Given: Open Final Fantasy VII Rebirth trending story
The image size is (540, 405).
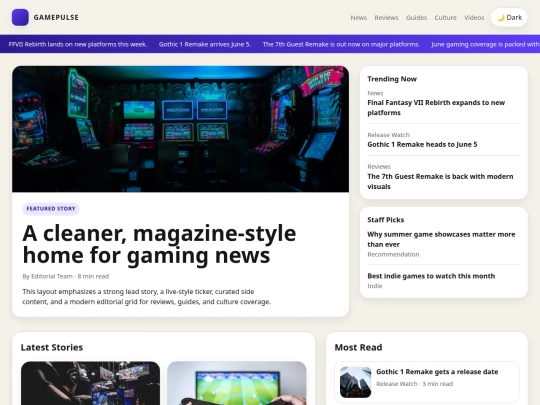Looking at the screenshot, I should point(436,107).
